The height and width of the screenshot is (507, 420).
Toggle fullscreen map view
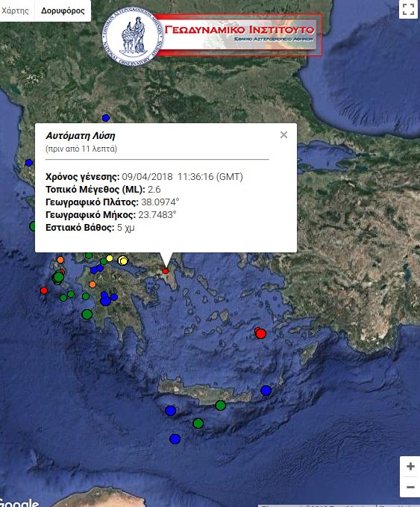click(408, 9)
